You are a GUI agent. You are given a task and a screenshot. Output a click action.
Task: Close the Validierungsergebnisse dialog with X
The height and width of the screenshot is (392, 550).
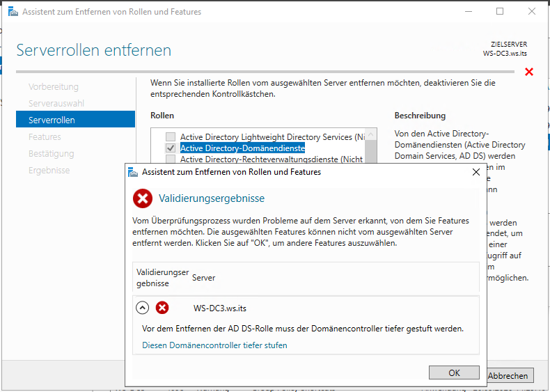476,172
